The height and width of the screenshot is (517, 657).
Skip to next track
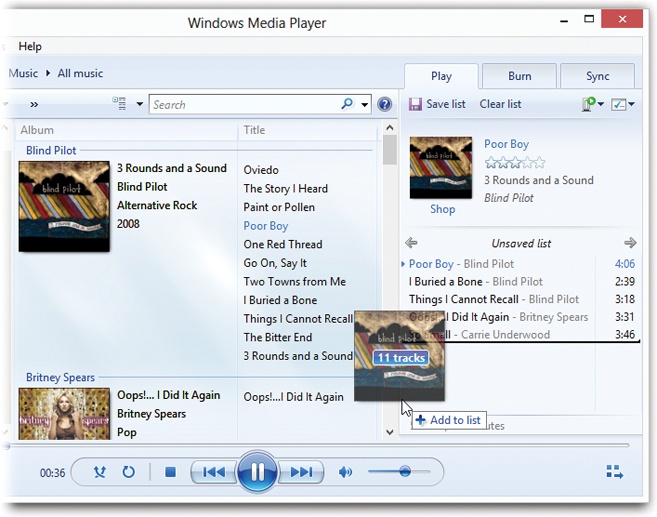click(301, 472)
